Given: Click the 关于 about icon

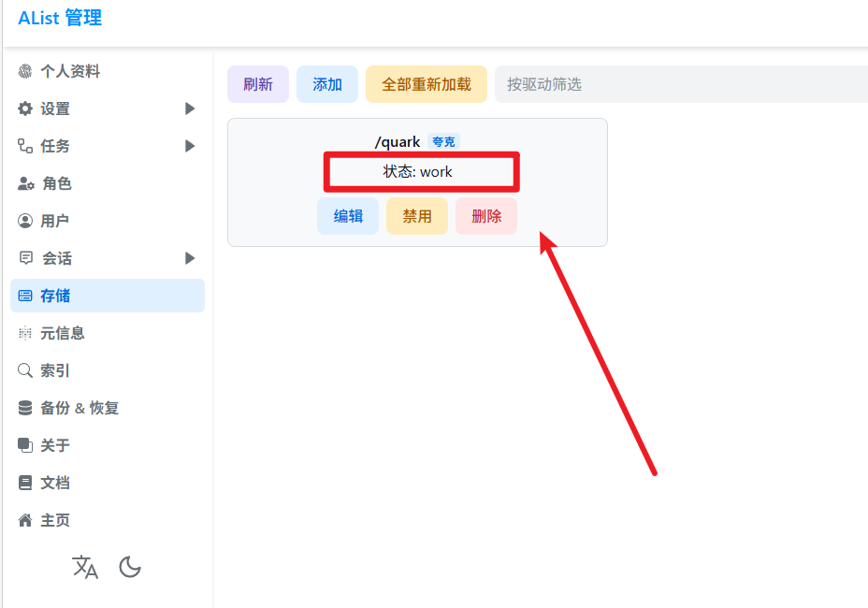Looking at the screenshot, I should pyautogui.click(x=25, y=445).
